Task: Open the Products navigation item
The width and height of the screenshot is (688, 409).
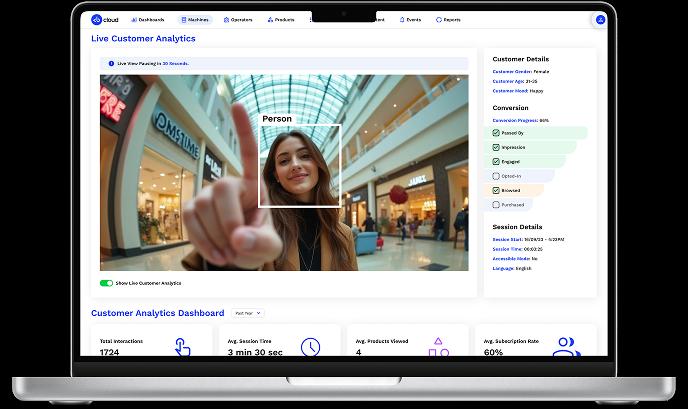Action: point(281,20)
